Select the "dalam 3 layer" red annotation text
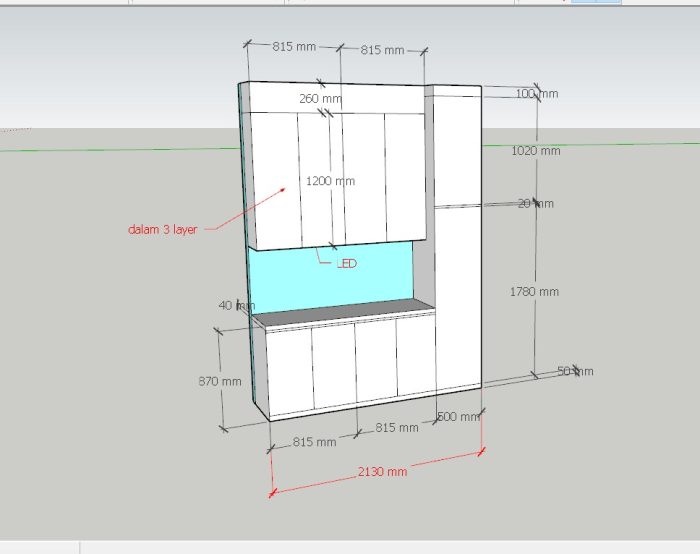 (162, 229)
